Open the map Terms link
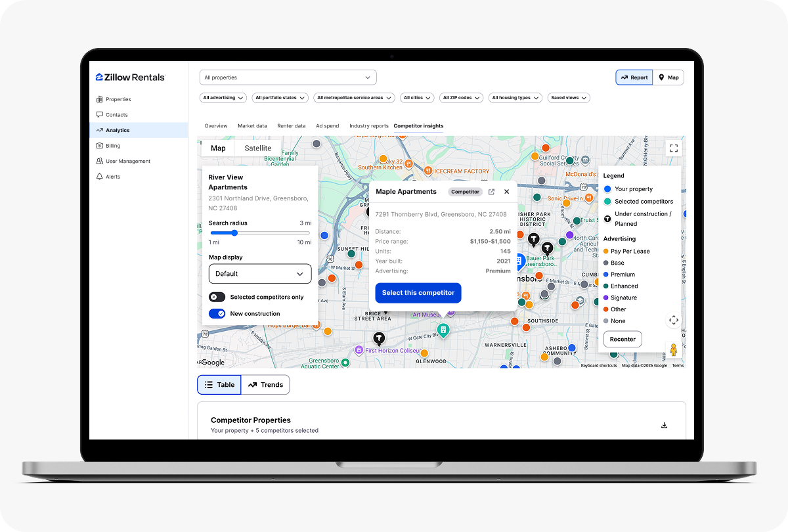 point(678,366)
